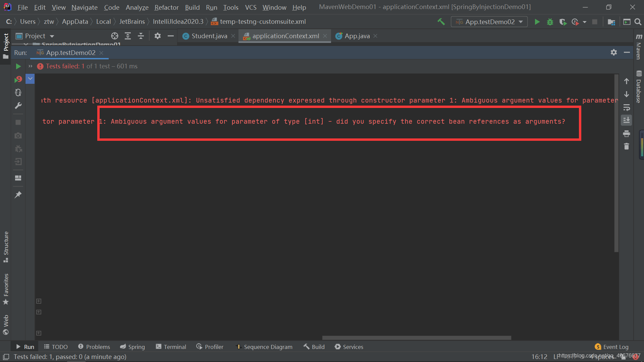Click the restore layout icon
644x362 pixels.
pos(18,178)
